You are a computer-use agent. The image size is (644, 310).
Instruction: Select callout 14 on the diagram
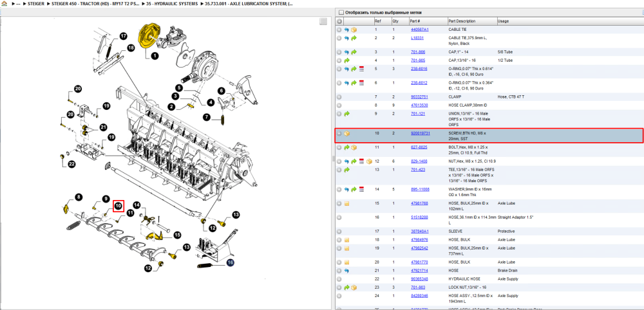tap(137, 205)
